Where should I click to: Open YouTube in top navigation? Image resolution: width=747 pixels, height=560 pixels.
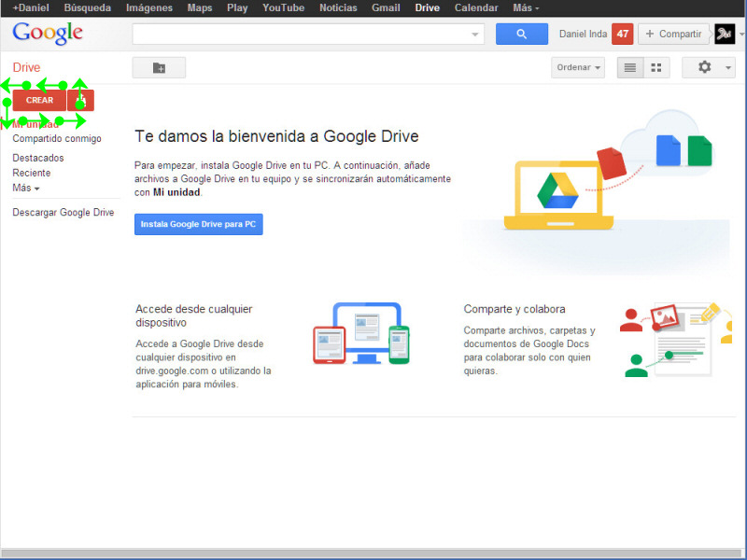284,8
